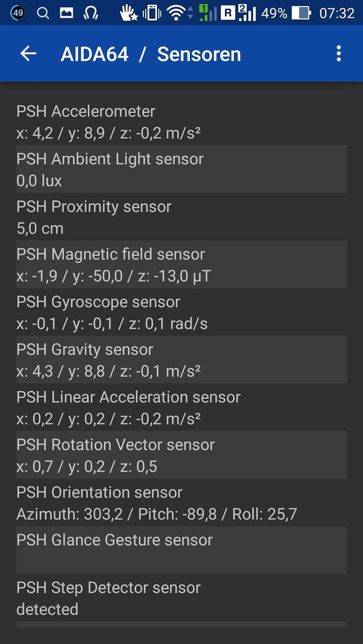Tap the headphones icon in the status bar

click(x=90, y=13)
